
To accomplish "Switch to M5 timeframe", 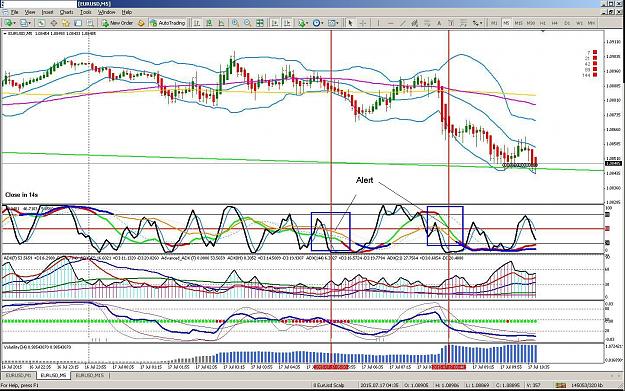I will point(506,23).
